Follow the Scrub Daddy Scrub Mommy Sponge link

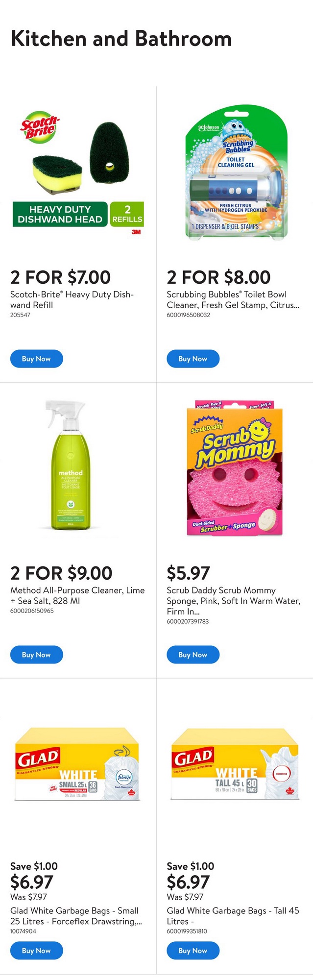pyautogui.click(x=233, y=601)
